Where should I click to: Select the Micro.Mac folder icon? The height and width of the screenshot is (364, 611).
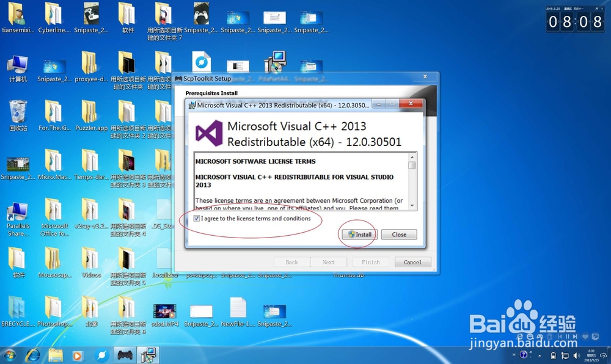coord(54,164)
